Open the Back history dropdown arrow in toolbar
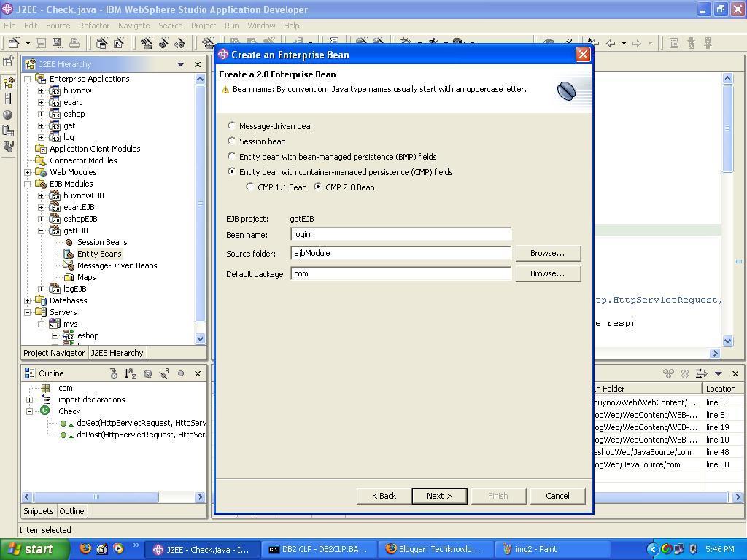Viewport: 747px width, 560px height. [624, 43]
